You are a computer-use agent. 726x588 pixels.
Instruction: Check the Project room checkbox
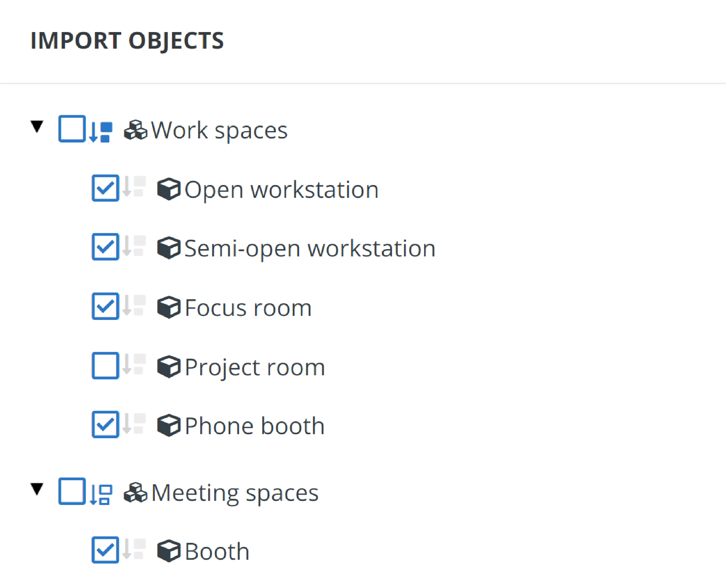pos(106,366)
